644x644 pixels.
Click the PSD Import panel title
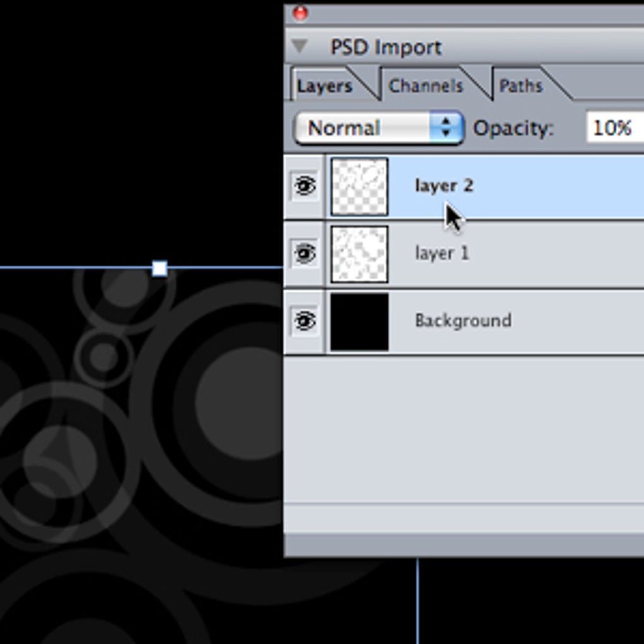386,47
